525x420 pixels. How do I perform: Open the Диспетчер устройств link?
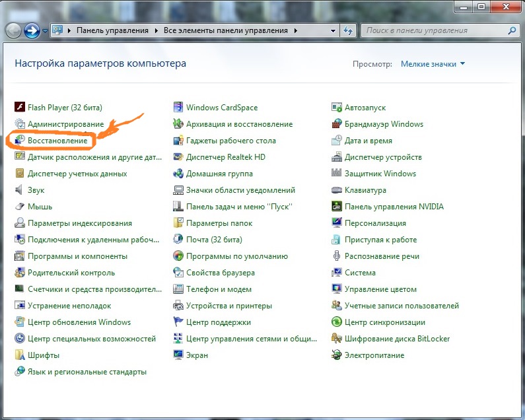pyautogui.click(x=383, y=157)
